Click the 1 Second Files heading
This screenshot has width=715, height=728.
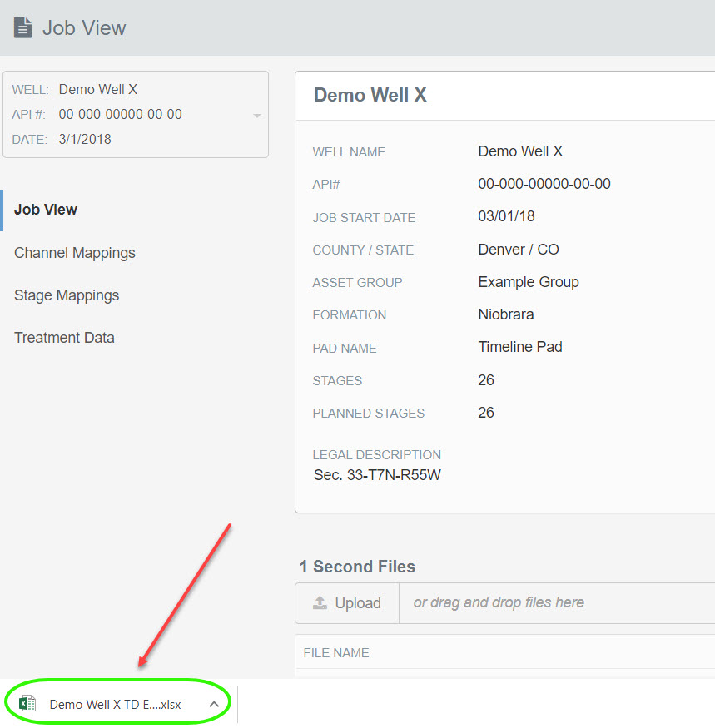[357, 567]
